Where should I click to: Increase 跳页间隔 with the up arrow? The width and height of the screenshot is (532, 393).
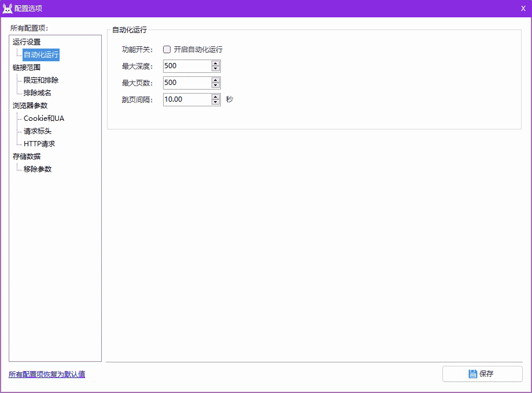216,97
